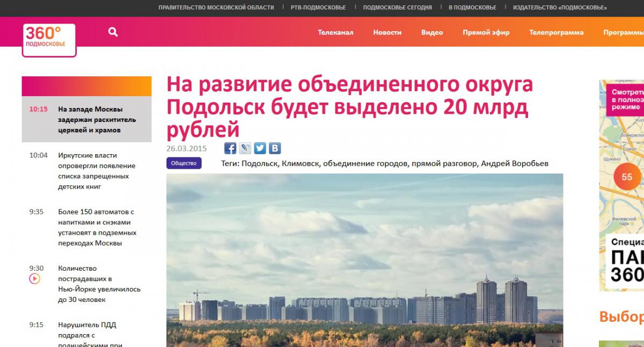
Task: Open the Телепрограмма schedule page
Action: [556, 32]
